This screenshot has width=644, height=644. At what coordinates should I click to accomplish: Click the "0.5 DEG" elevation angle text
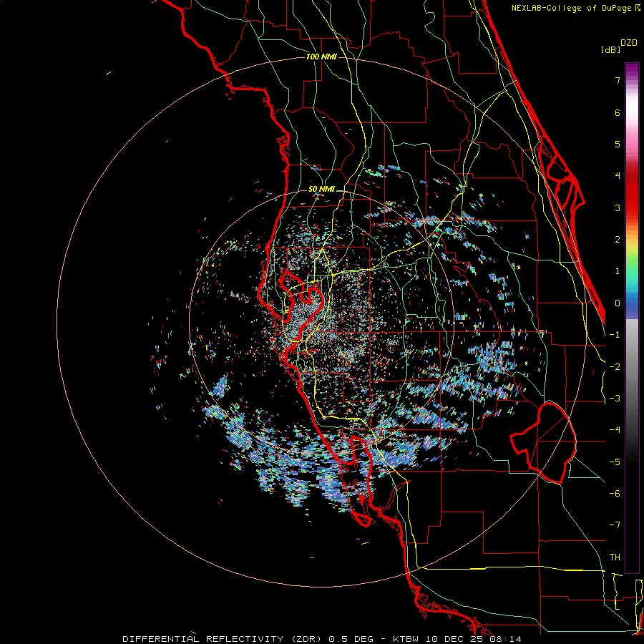(x=351, y=639)
